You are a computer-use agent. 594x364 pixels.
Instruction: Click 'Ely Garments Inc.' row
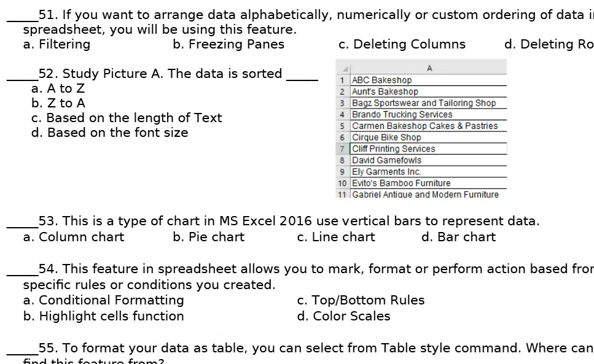click(429, 172)
